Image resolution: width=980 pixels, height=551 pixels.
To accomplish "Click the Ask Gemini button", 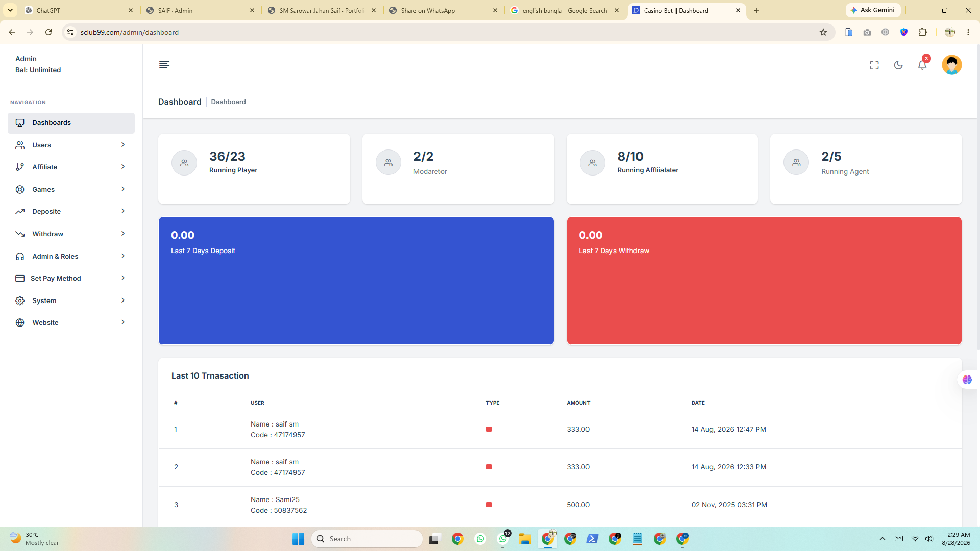I will (x=873, y=10).
